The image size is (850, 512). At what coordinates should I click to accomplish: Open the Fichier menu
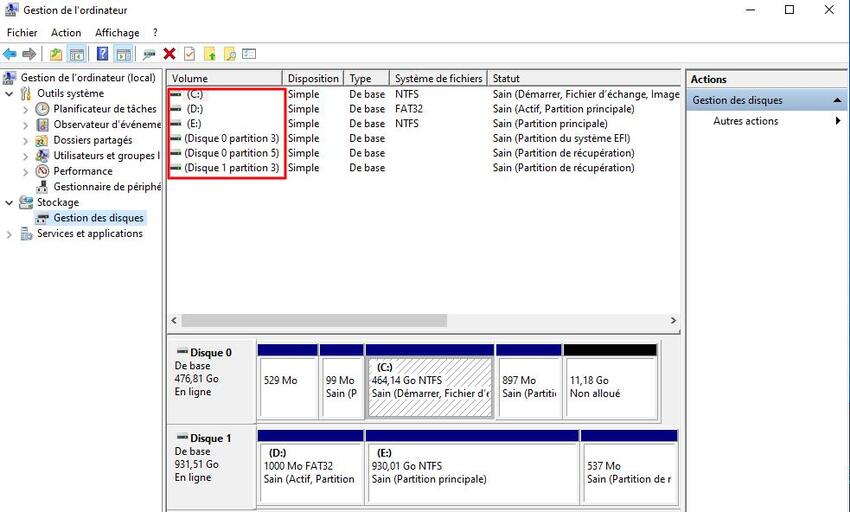[x=22, y=33]
